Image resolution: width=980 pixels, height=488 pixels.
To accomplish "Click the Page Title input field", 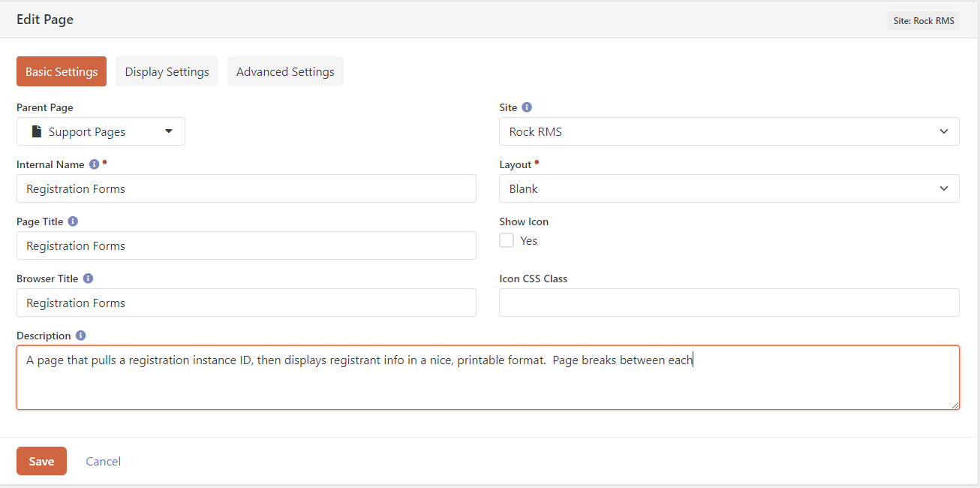I will pos(246,246).
